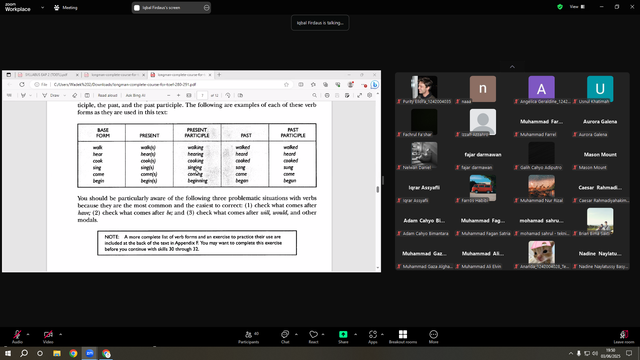Expand audio options arrow next to Audio
Image resolution: width=640 pixels, height=360 pixels.
[28, 334]
